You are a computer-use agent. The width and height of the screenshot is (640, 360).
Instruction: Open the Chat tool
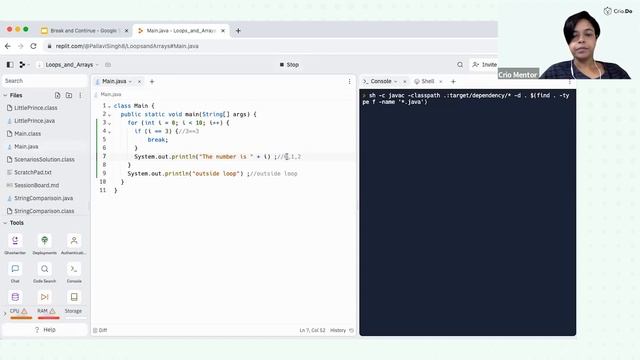pyautogui.click(x=15, y=272)
